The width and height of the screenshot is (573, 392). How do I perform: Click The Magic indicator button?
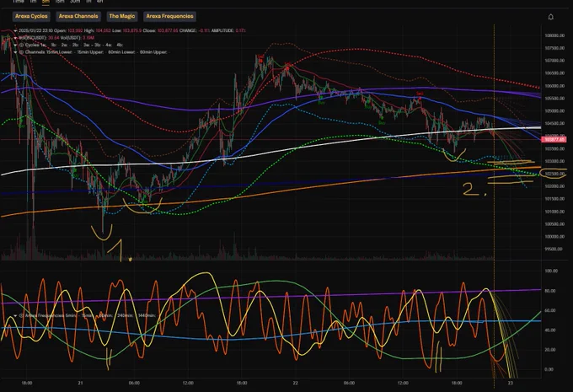pyautogui.click(x=122, y=16)
